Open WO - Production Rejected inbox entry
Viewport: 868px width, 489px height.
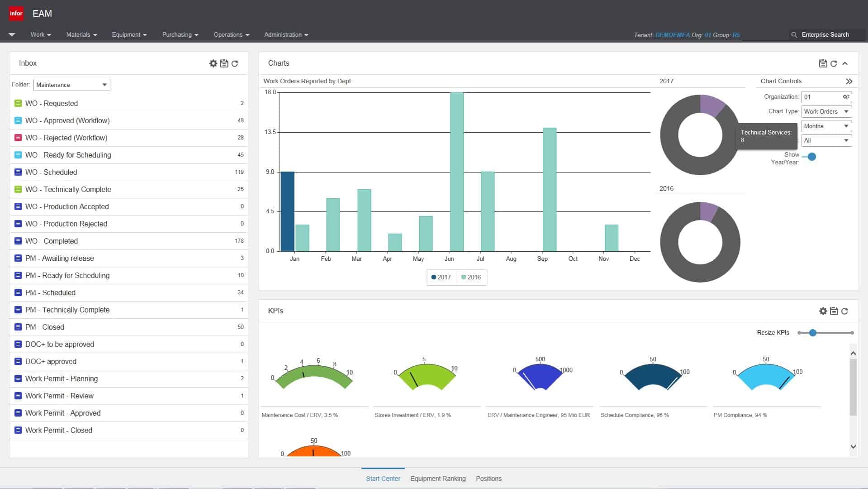click(x=129, y=224)
